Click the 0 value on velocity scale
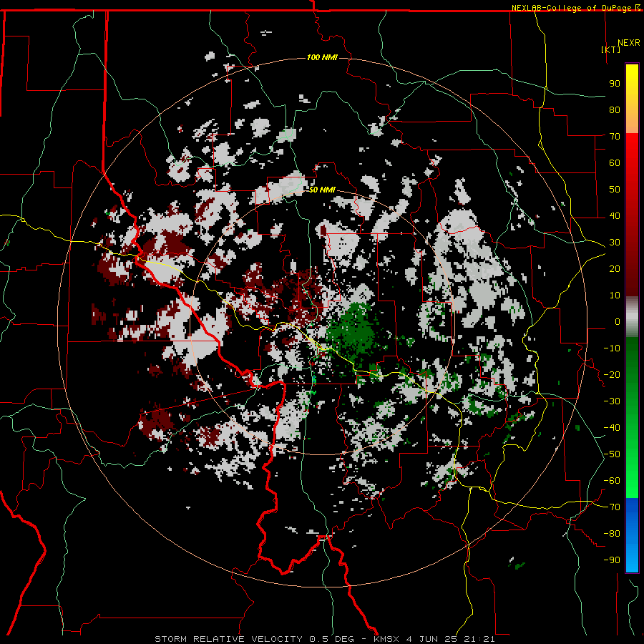This screenshot has width=644, height=644. tap(618, 321)
